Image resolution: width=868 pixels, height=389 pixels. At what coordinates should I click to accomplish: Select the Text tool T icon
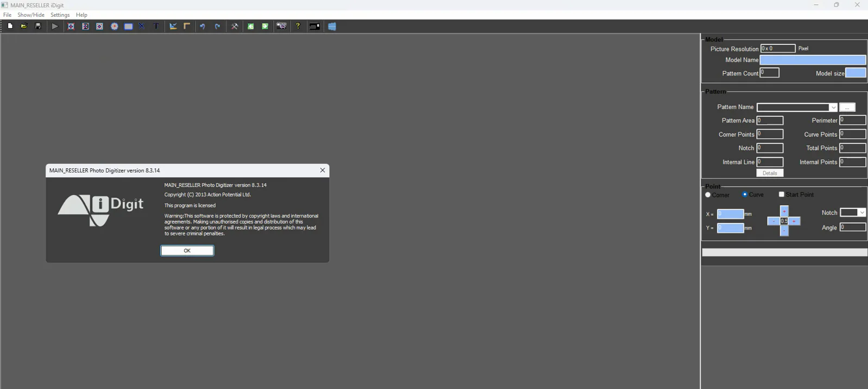[x=156, y=26]
